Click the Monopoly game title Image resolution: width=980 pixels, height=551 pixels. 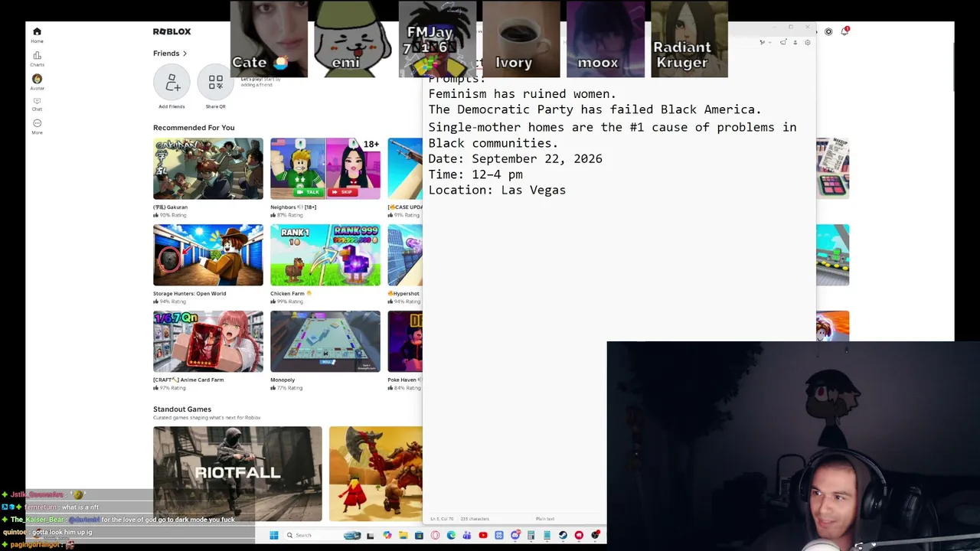(283, 380)
